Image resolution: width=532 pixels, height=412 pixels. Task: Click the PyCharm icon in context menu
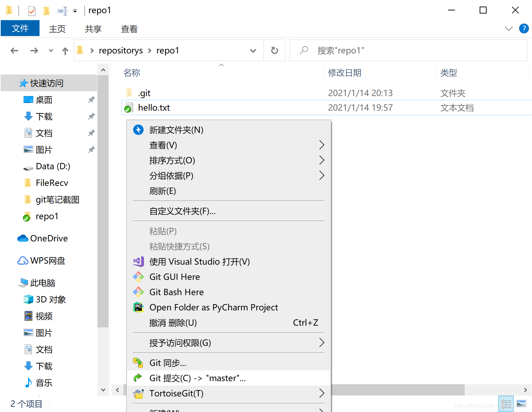tap(138, 307)
